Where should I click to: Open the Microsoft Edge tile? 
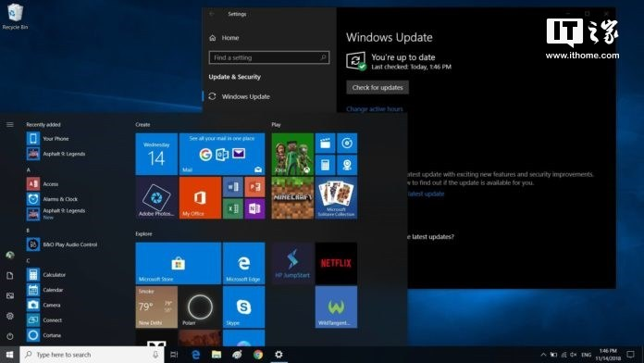[x=243, y=263]
